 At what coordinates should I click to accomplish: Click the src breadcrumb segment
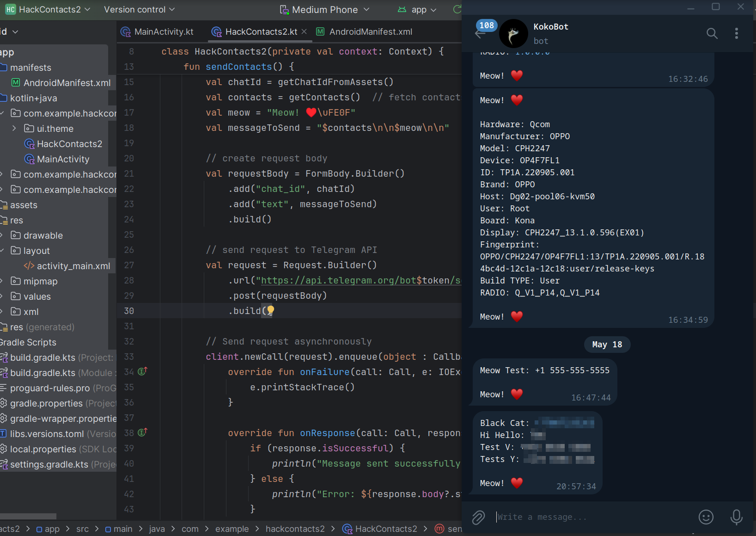pos(82,529)
